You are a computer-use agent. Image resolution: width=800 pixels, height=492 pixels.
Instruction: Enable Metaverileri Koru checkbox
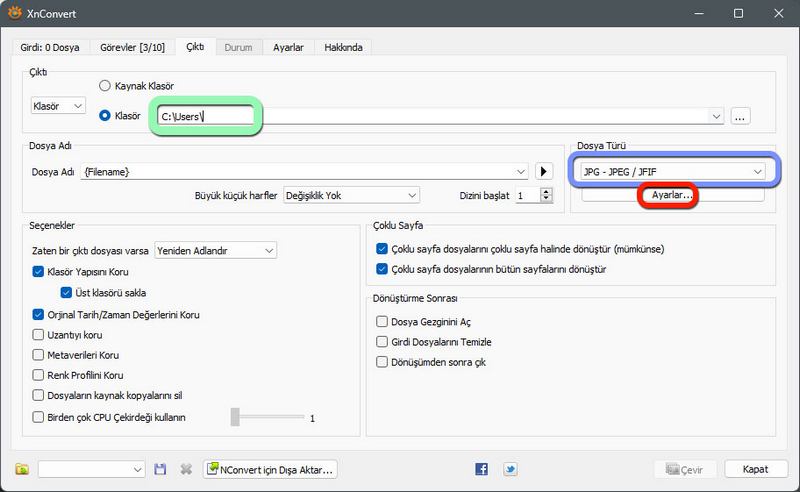pyautogui.click(x=38, y=355)
